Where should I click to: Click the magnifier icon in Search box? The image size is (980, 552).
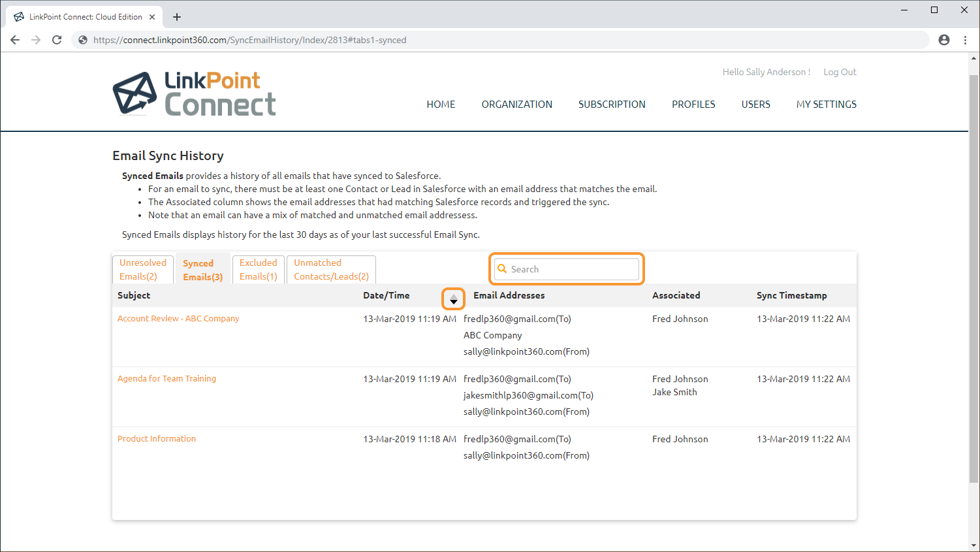coord(502,268)
